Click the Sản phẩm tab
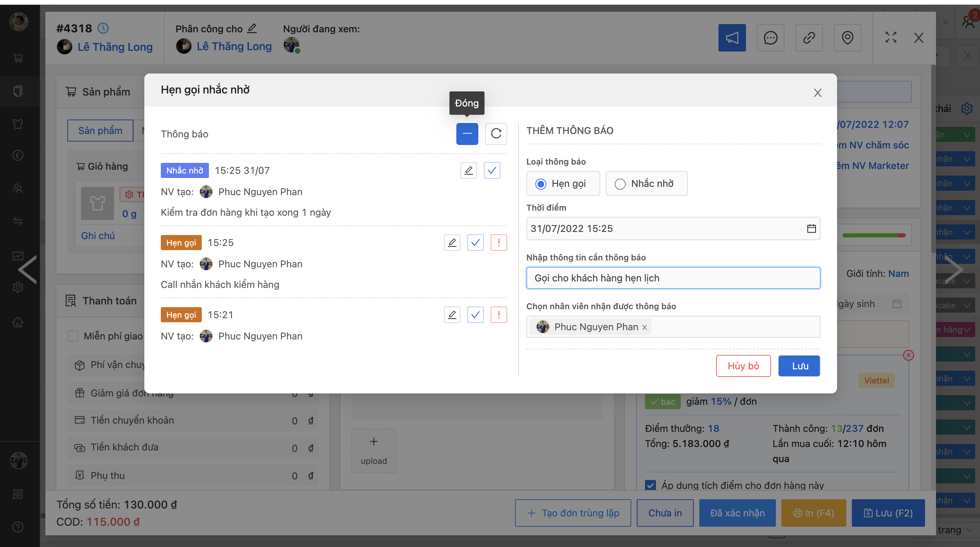Image resolution: width=980 pixels, height=547 pixels. point(100,131)
